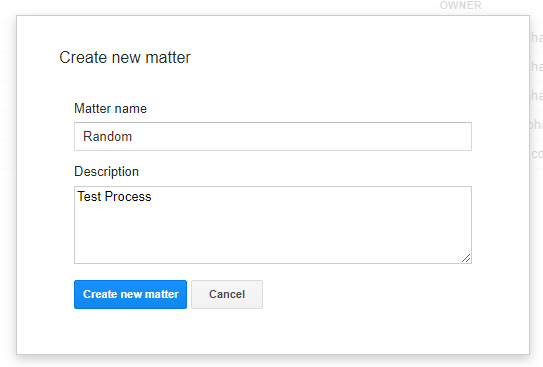The width and height of the screenshot is (543, 367).
Task: Click the Description label
Action: click(x=106, y=172)
